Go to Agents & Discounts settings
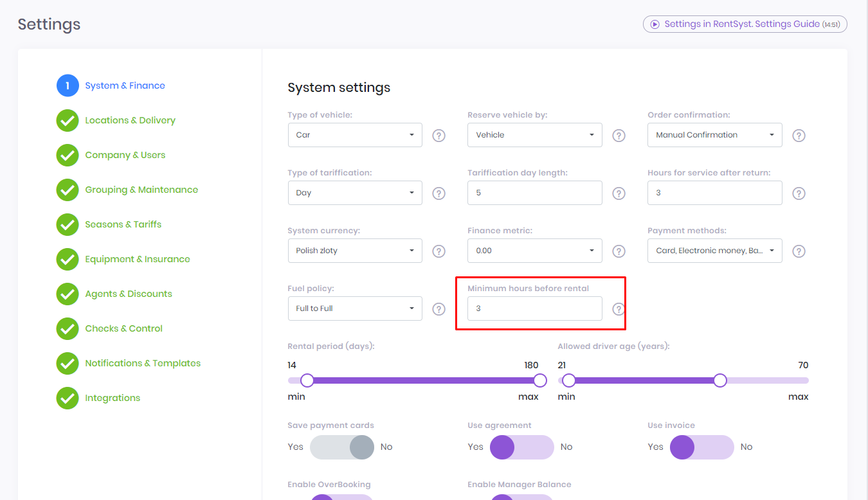This screenshot has width=868, height=500. (129, 294)
